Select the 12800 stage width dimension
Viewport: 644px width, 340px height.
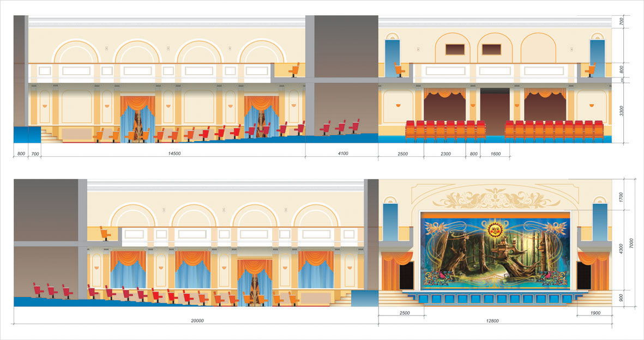point(492,321)
